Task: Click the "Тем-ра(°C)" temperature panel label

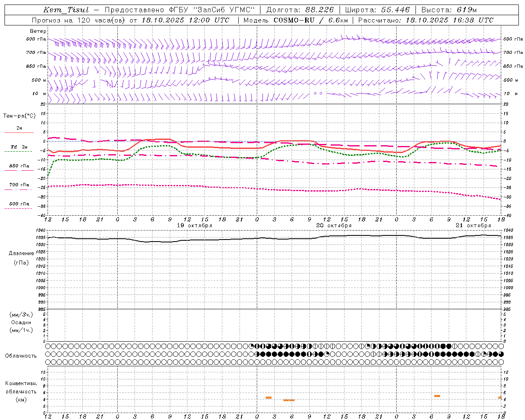Action: [19, 116]
